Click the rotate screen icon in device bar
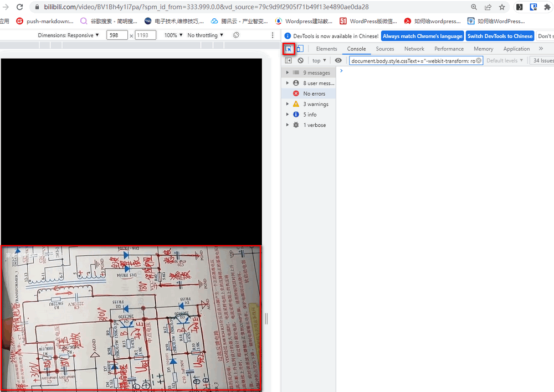 (236, 35)
